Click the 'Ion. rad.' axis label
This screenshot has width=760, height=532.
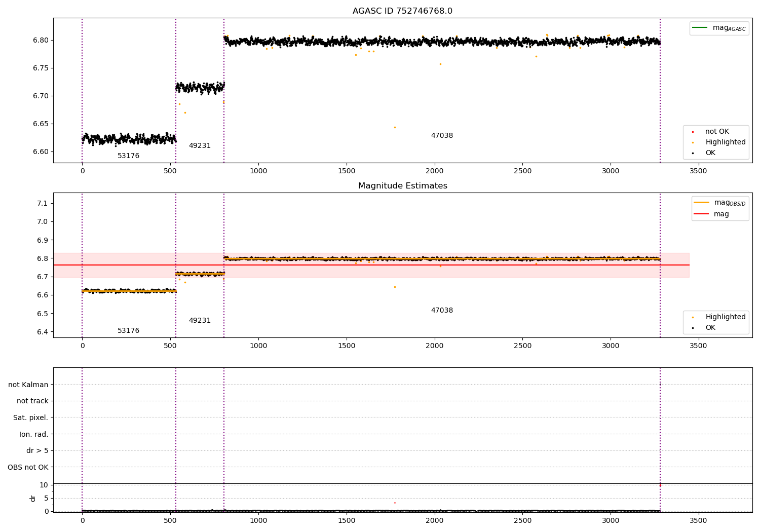click(34, 435)
